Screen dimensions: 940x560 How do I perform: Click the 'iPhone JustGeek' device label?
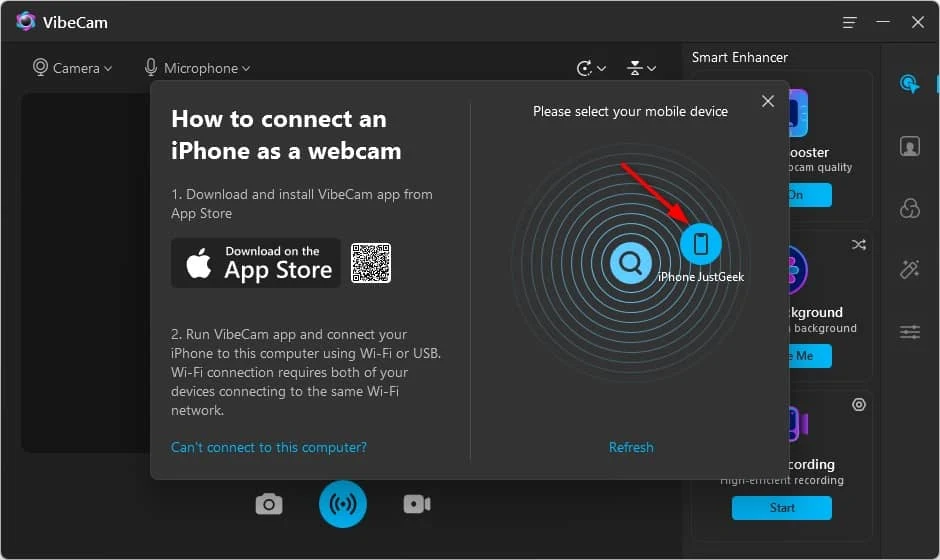click(x=701, y=277)
